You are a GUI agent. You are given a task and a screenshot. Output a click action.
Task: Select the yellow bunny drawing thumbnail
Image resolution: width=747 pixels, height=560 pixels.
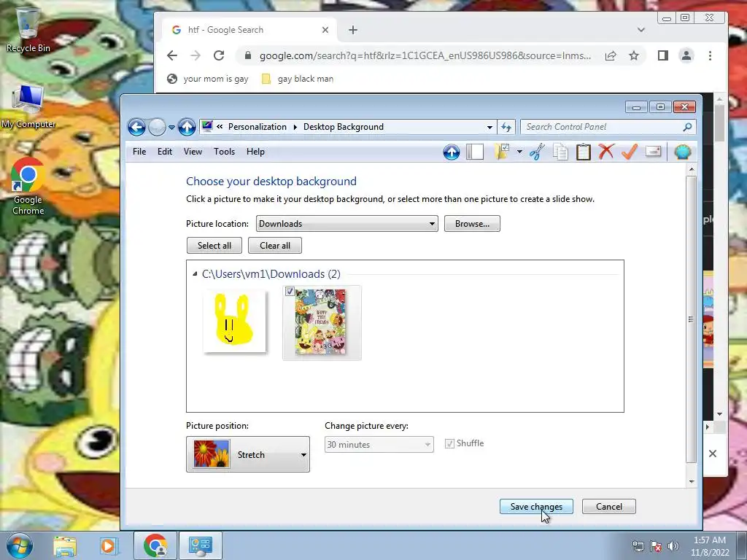coord(234,322)
